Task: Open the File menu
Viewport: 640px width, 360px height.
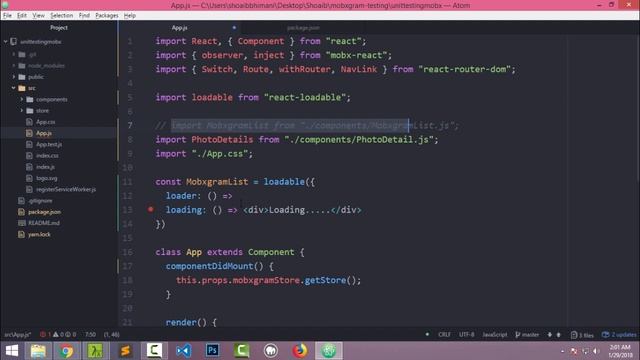Action: [7, 16]
